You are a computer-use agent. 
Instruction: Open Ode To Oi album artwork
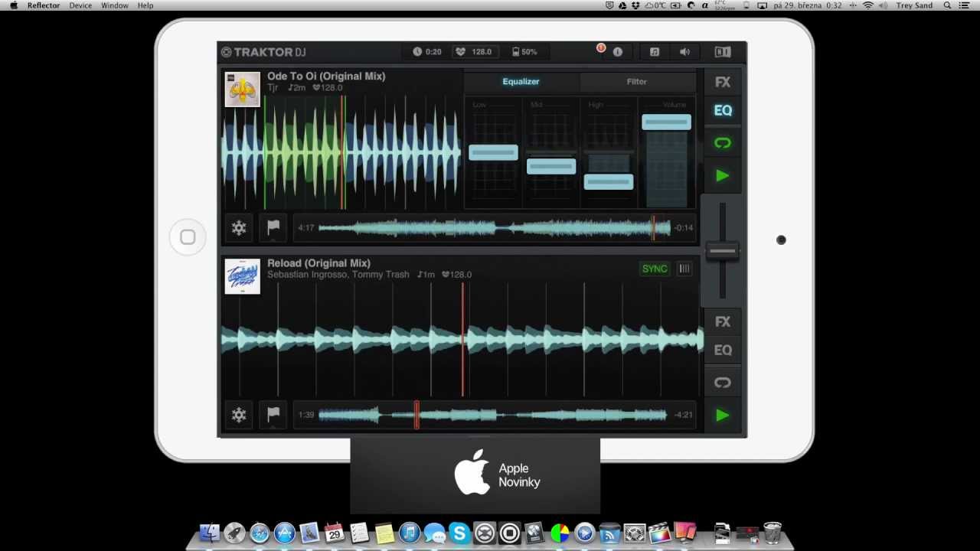pos(243,89)
